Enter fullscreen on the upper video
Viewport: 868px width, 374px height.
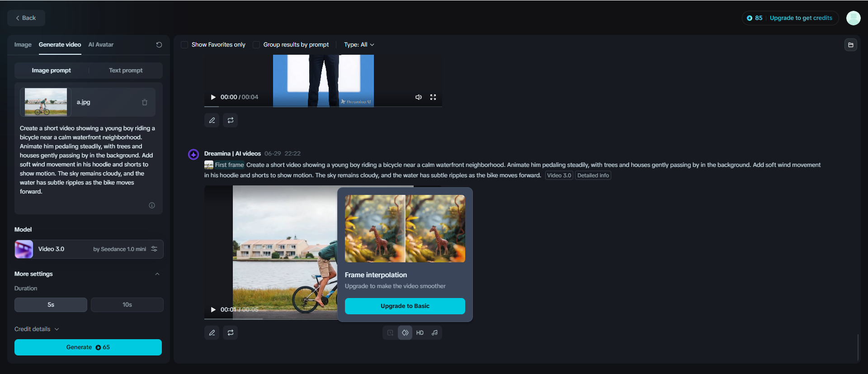point(433,97)
